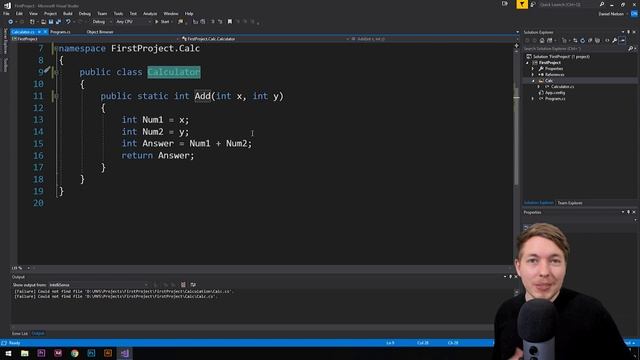Click the Solution Explorer Home icon

pos(542,40)
